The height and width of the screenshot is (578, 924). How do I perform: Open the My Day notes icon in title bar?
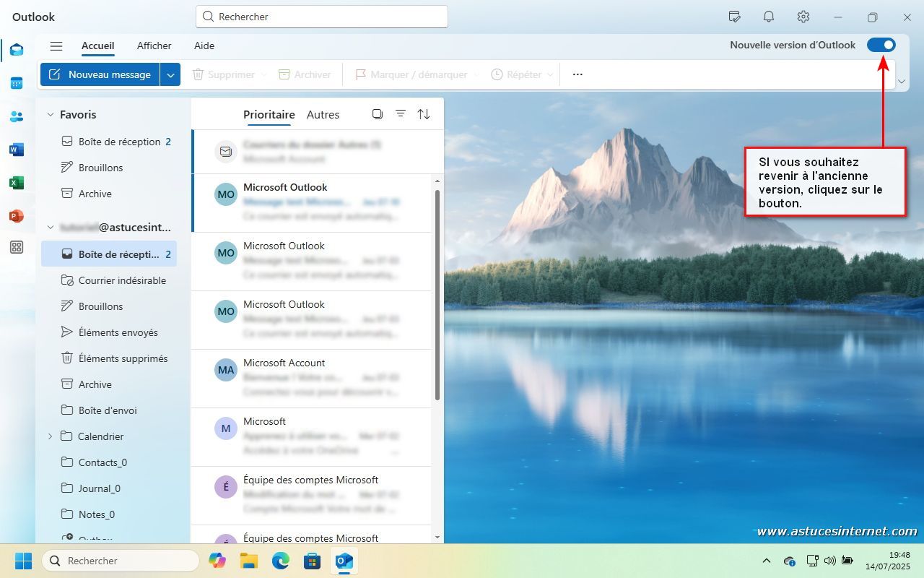tap(735, 17)
